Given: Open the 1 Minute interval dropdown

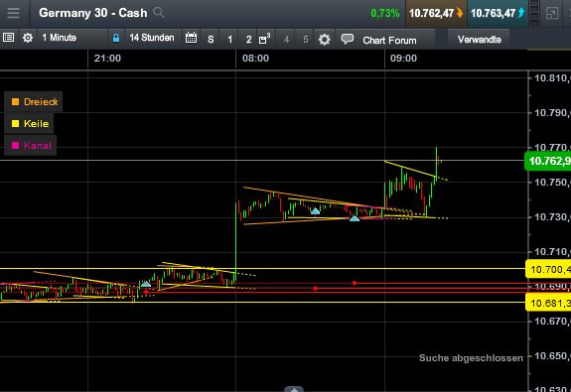Looking at the screenshot, I should click(x=72, y=38).
